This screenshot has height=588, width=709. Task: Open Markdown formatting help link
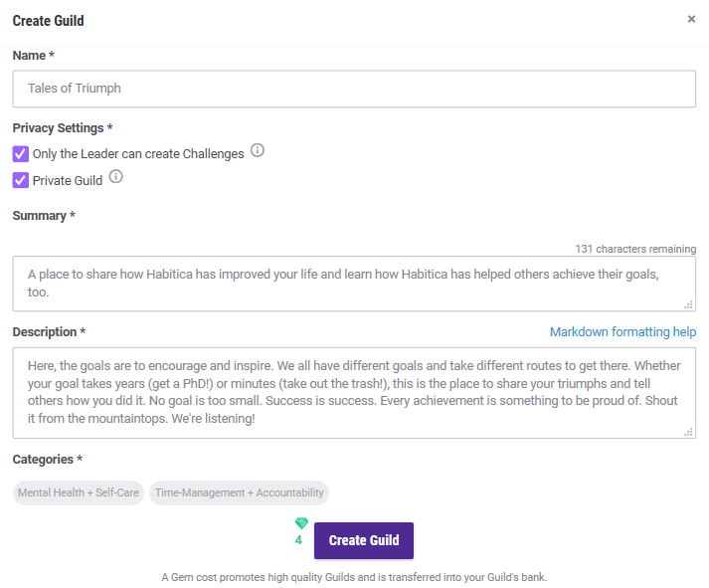622,332
